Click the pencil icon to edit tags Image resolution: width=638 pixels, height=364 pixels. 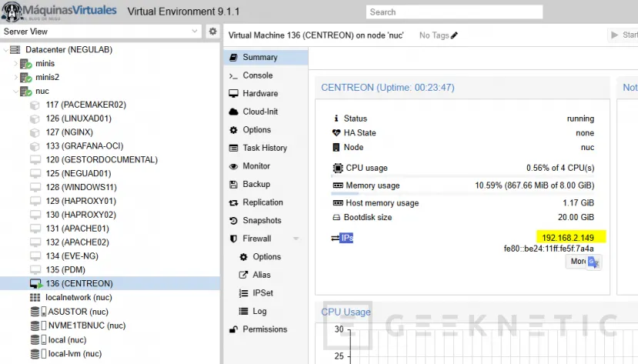(x=454, y=35)
